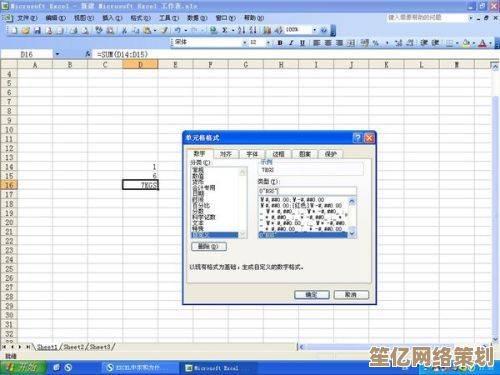Click the Merge and Center icon
The width and height of the screenshot is (500, 375).
coord(351,43)
